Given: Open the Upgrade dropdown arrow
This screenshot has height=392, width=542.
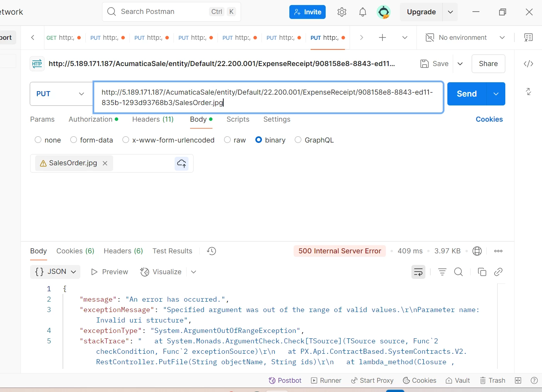Looking at the screenshot, I should click(x=450, y=12).
